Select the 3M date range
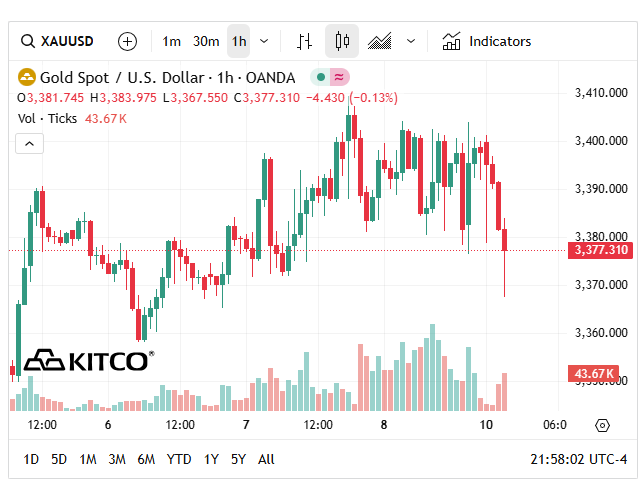Image resolution: width=642 pixels, height=490 pixels. 117,459
